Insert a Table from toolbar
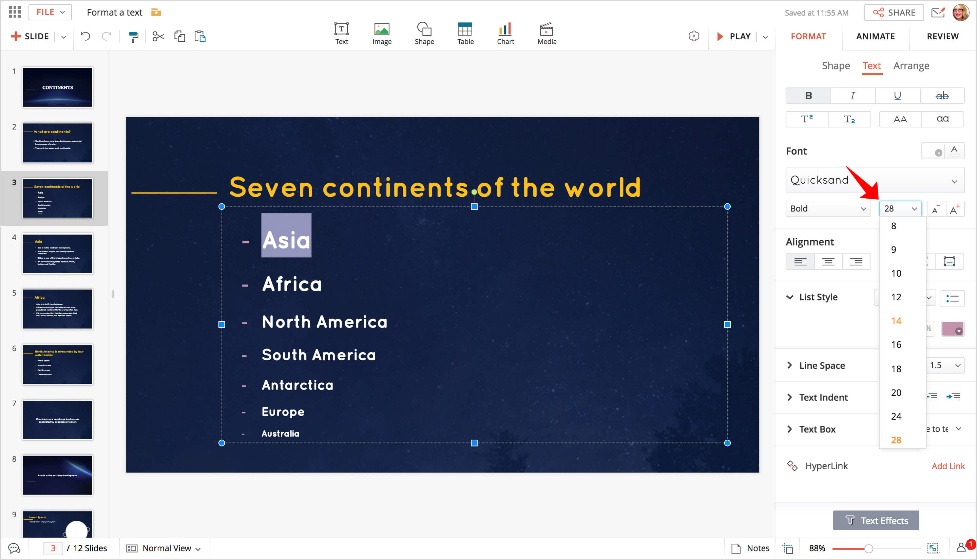The image size is (977, 560). point(465,34)
